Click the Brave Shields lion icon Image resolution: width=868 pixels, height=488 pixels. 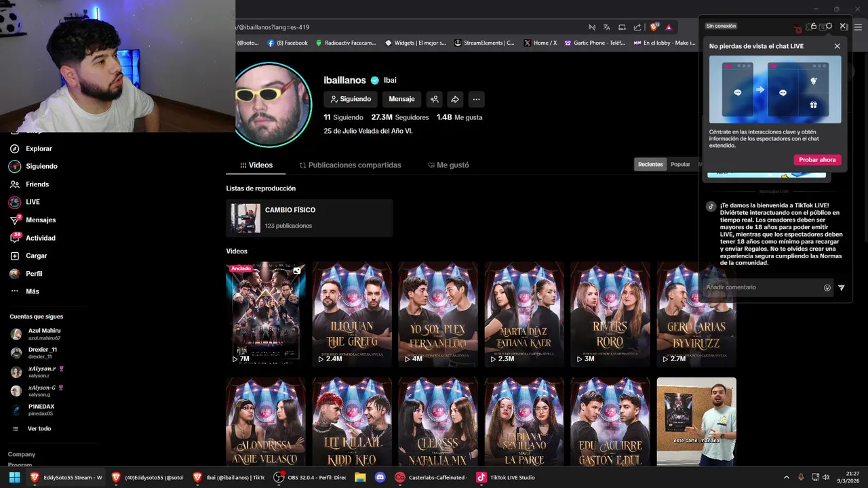[x=654, y=27]
